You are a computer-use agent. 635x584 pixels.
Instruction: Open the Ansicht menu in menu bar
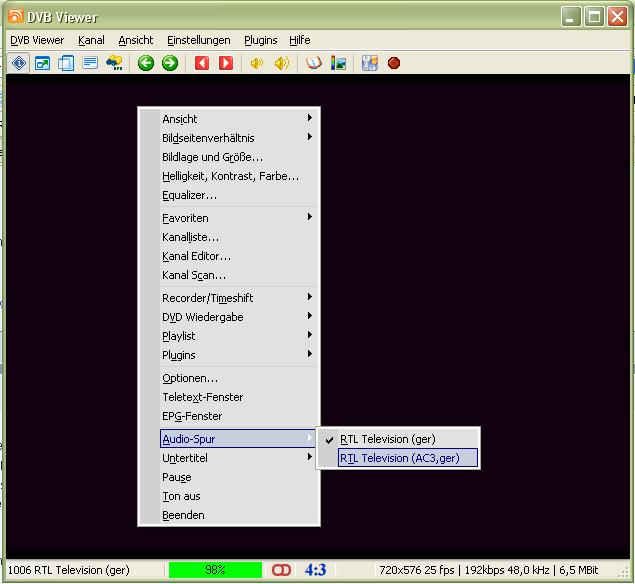pyautogui.click(x=136, y=40)
